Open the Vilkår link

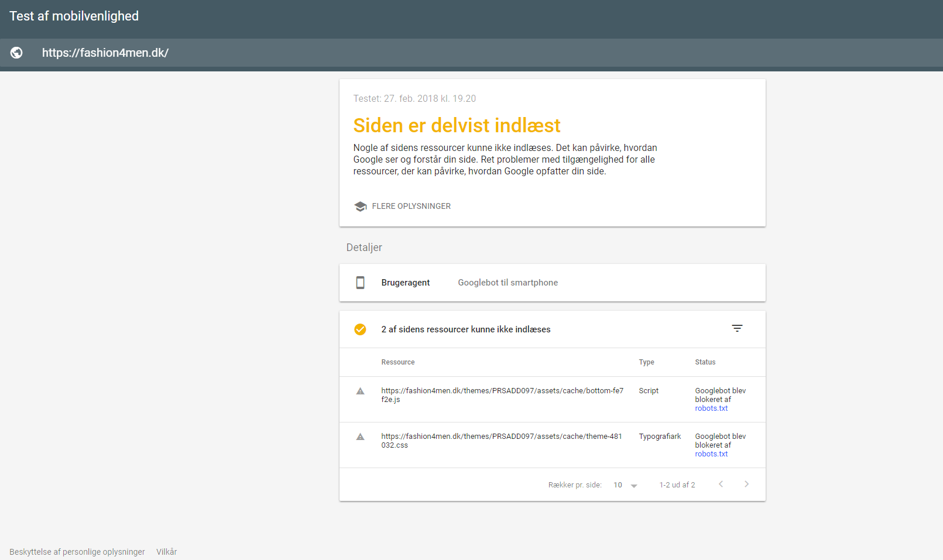pos(166,552)
